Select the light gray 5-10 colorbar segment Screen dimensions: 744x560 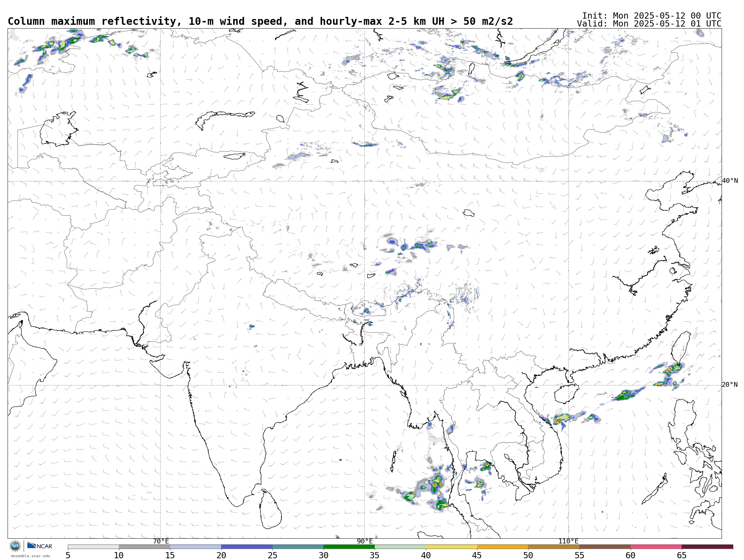93,547
